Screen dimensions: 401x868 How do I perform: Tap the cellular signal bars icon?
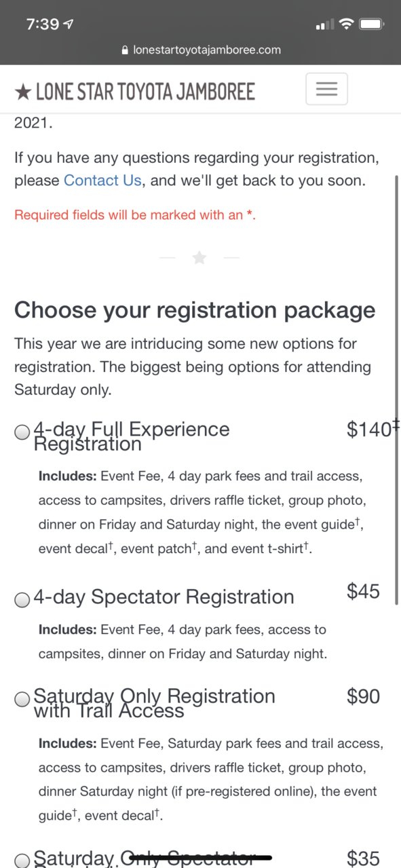[x=325, y=25]
